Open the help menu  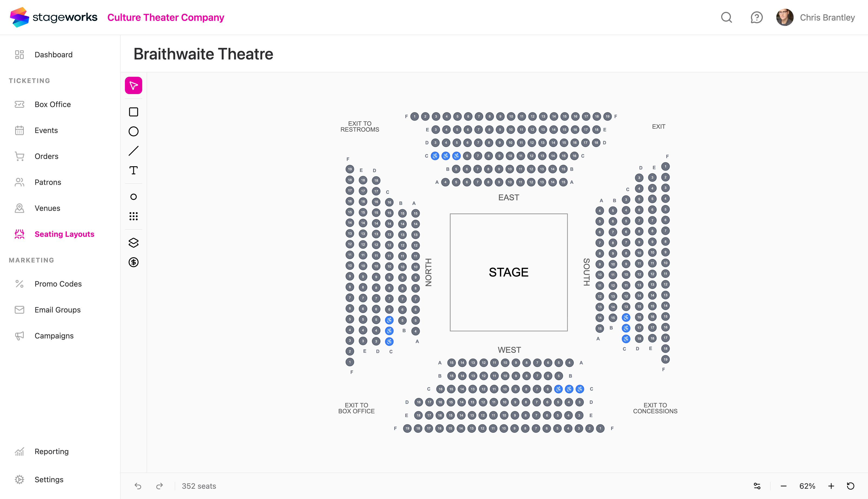click(x=756, y=17)
